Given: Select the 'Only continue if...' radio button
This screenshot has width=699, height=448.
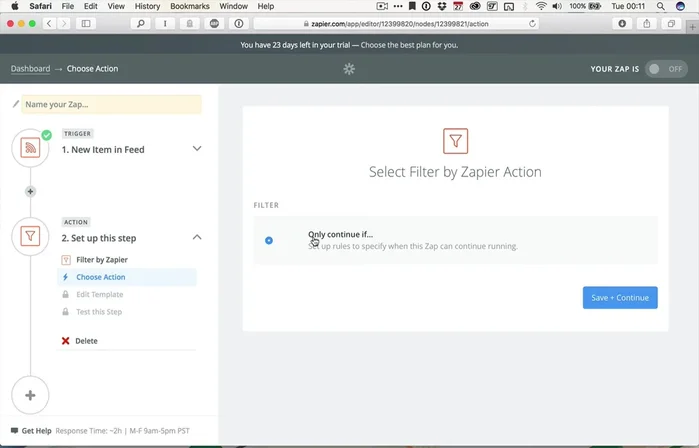Looking at the screenshot, I should point(269,240).
